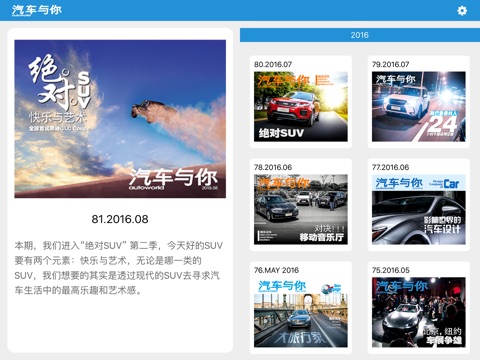Open issue 77 汽车设计 cover thumbnail
This screenshot has height=360, width=480.
419,209
